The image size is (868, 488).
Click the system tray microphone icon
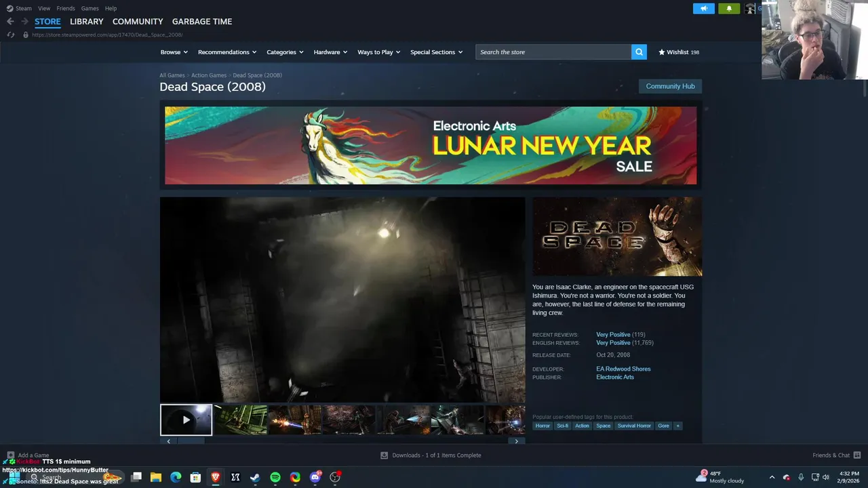pos(801,477)
